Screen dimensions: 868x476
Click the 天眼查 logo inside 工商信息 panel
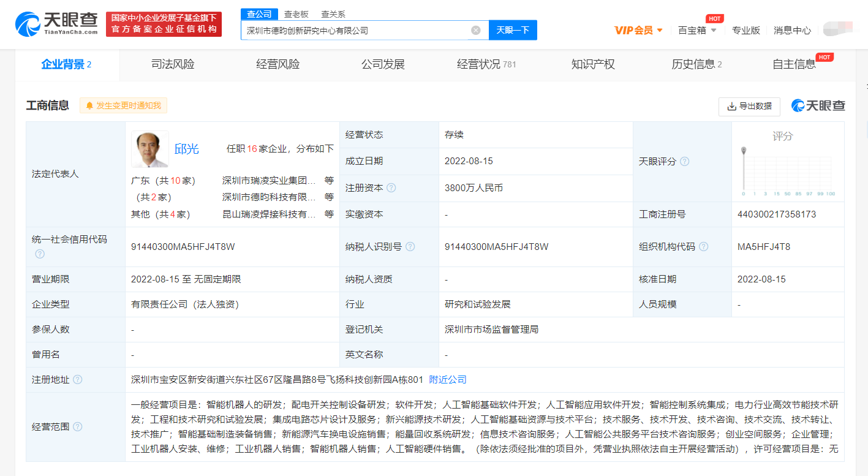818,106
